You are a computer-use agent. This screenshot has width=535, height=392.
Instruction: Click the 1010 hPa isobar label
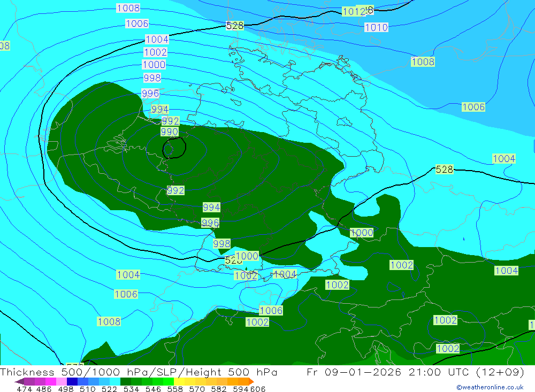[376, 27]
